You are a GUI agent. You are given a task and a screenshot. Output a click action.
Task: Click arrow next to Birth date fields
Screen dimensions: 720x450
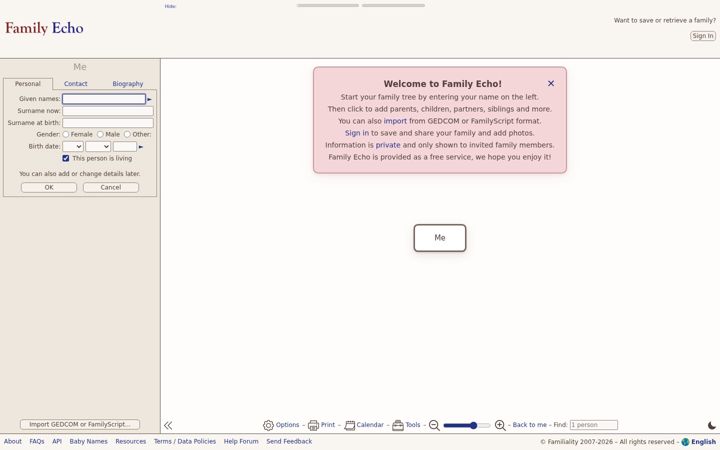tap(141, 147)
